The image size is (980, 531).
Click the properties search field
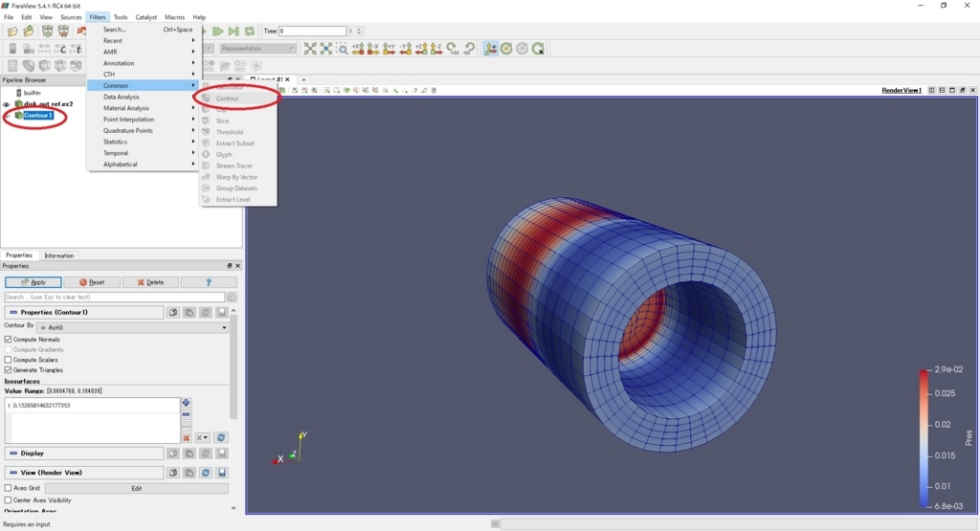(x=115, y=298)
